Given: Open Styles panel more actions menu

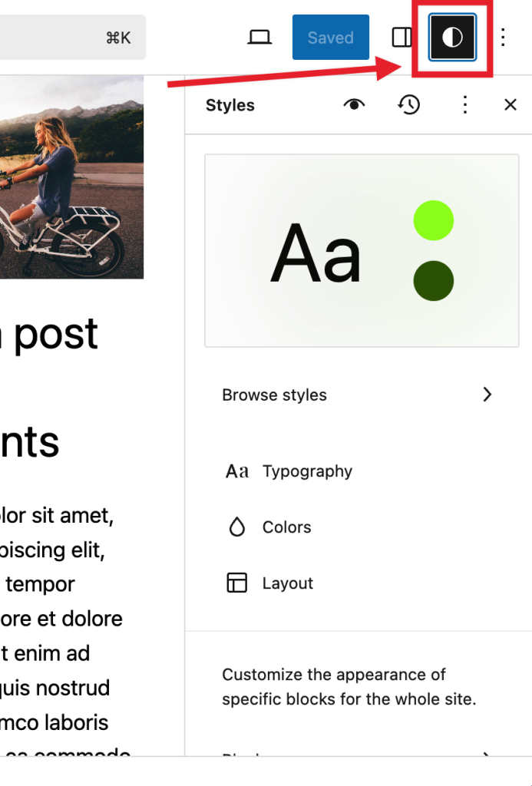Looking at the screenshot, I should (x=464, y=105).
